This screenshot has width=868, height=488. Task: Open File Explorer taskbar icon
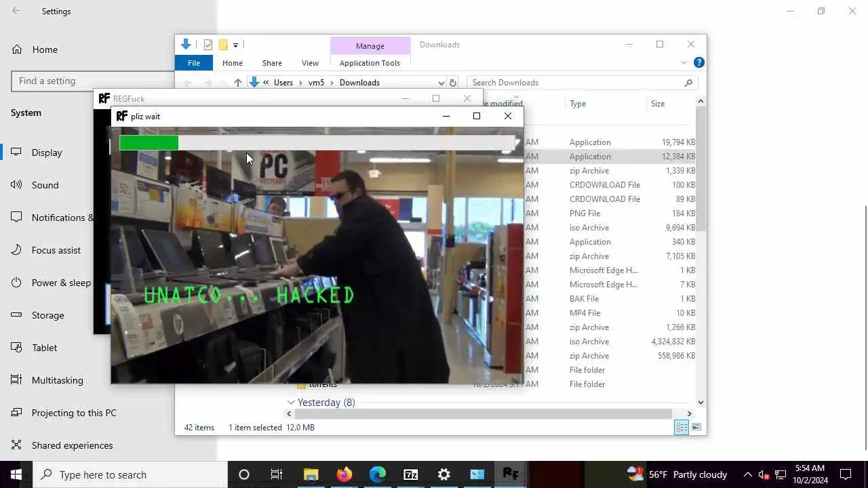(311, 474)
